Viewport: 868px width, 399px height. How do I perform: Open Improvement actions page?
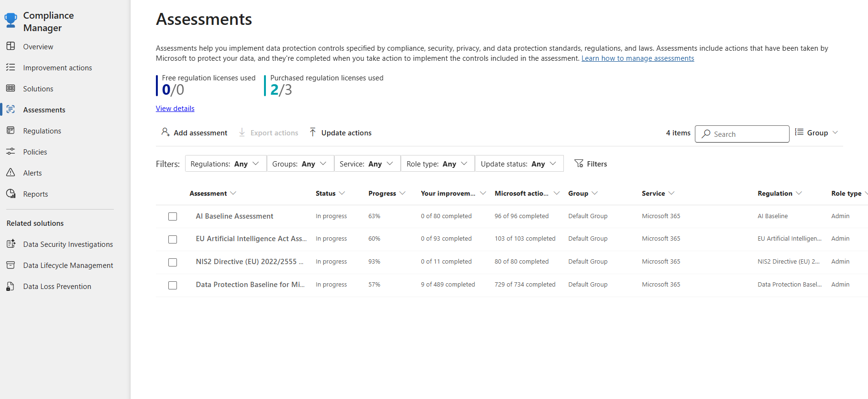tap(57, 67)
